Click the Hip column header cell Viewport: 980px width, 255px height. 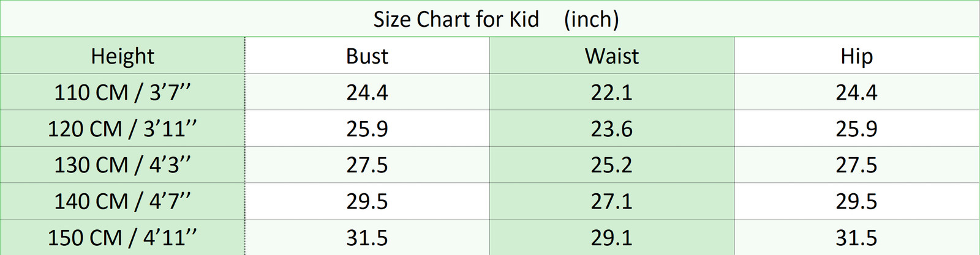tap(856, 56)
